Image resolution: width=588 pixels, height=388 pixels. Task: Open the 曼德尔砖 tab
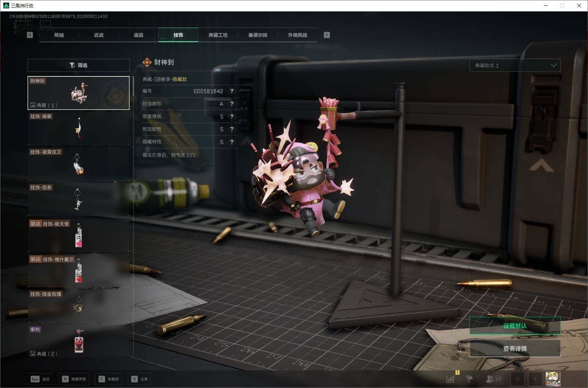click(x=258, y=35)
